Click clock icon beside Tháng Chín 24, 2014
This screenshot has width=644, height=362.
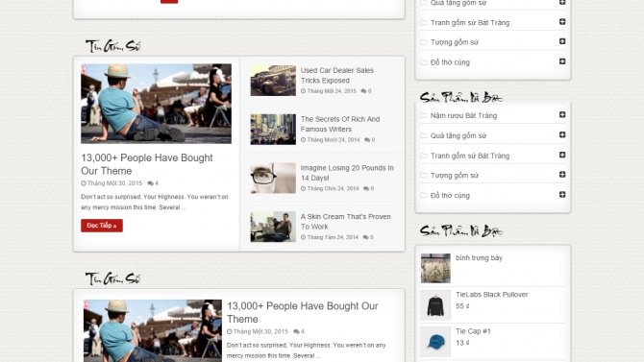[303, 189]
